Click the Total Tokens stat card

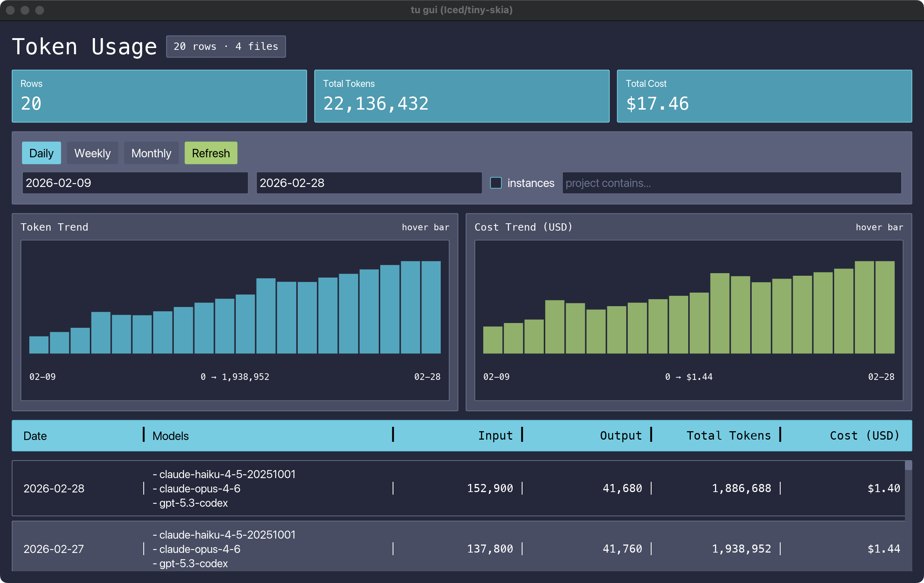click(462, 96)
